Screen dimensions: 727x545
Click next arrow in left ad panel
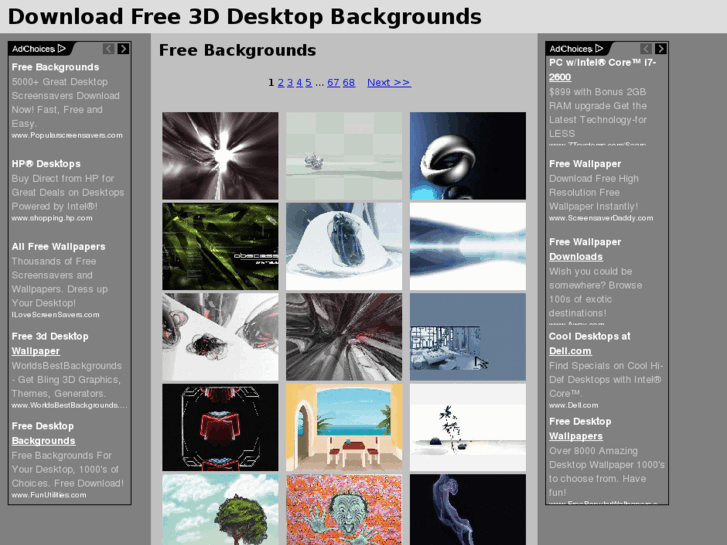tap(123, 49)
